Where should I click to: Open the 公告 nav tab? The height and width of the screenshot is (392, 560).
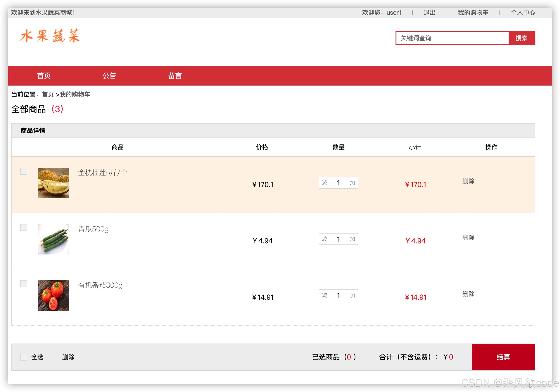click(x=109, y=76)
